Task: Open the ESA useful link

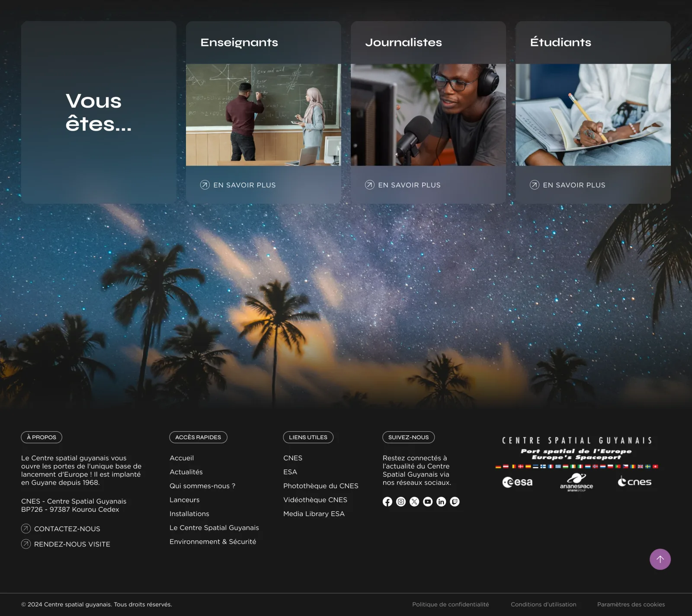Action: click(x=290, y=472)
